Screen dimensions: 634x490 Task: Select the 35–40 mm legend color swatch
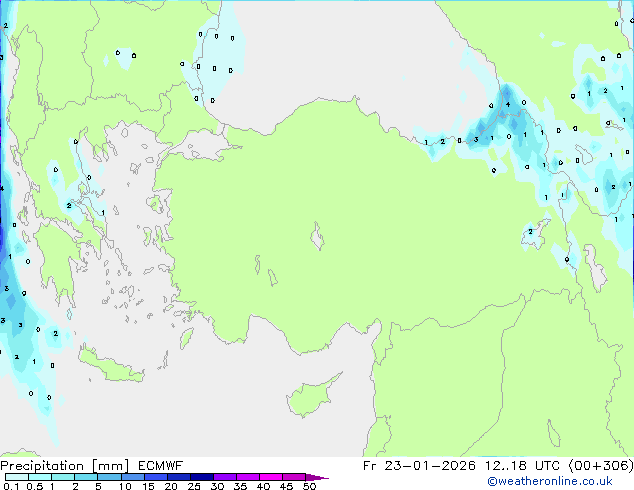pyautogui.click(x=248, y=477)
